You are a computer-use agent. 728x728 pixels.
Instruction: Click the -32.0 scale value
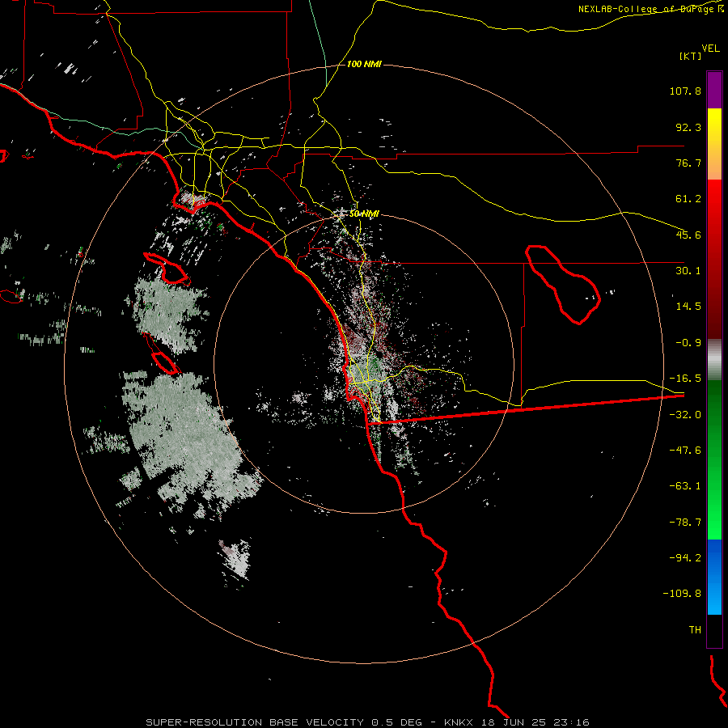685,415
